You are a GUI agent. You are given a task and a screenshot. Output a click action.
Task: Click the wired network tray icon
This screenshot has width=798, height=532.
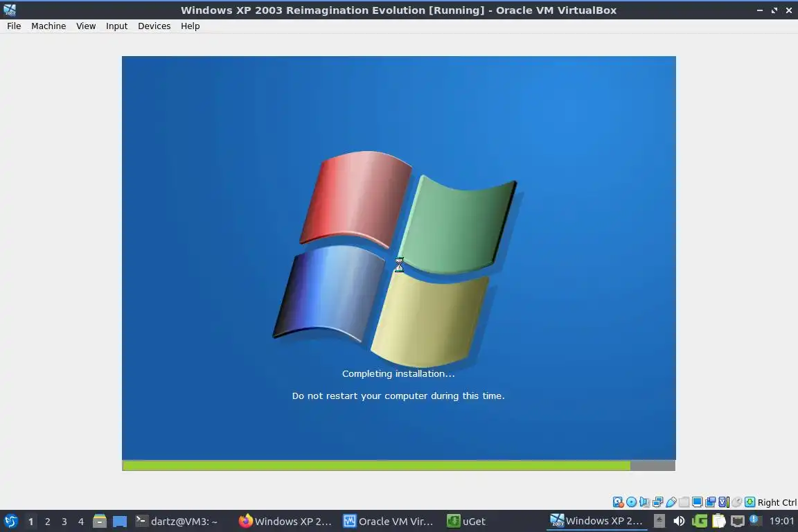tap(738, 521)
